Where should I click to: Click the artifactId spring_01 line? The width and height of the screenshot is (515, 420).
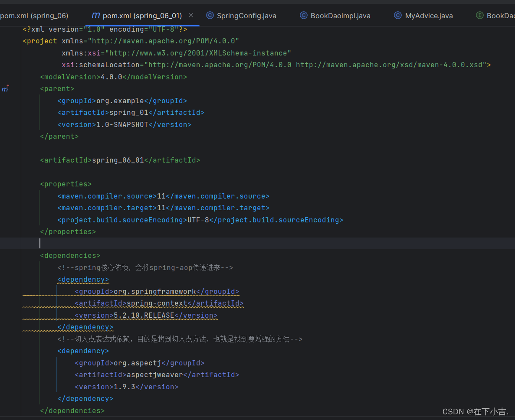[131, 113]
